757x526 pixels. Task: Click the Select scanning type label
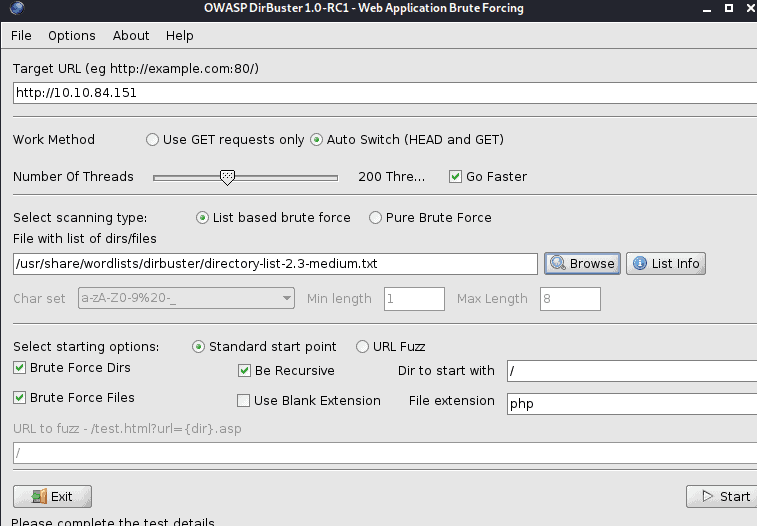(x=80, y=218)
